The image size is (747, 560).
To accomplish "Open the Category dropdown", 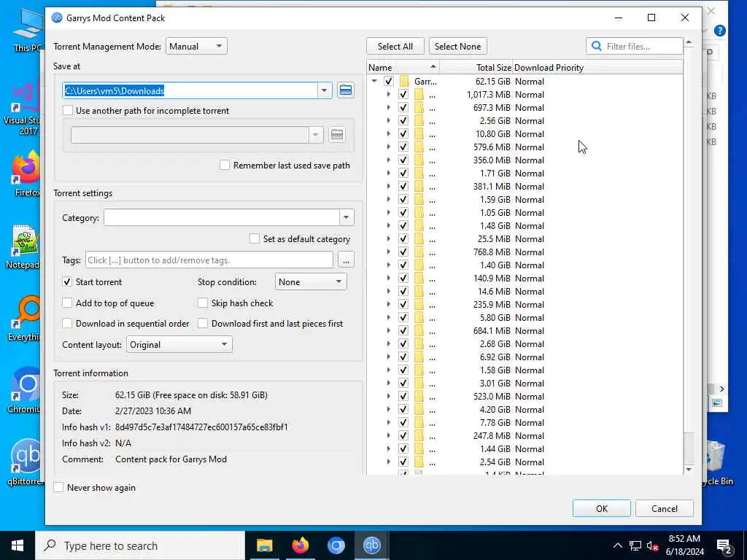I will (x=347, y=217).
